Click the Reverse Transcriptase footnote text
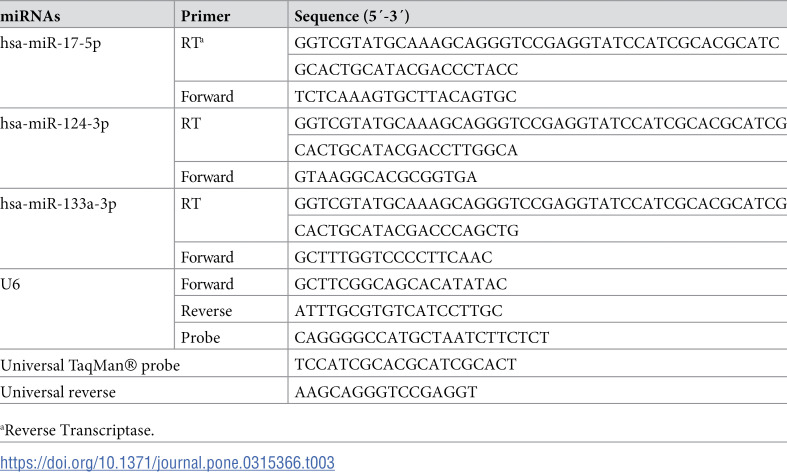 [79, 430]
